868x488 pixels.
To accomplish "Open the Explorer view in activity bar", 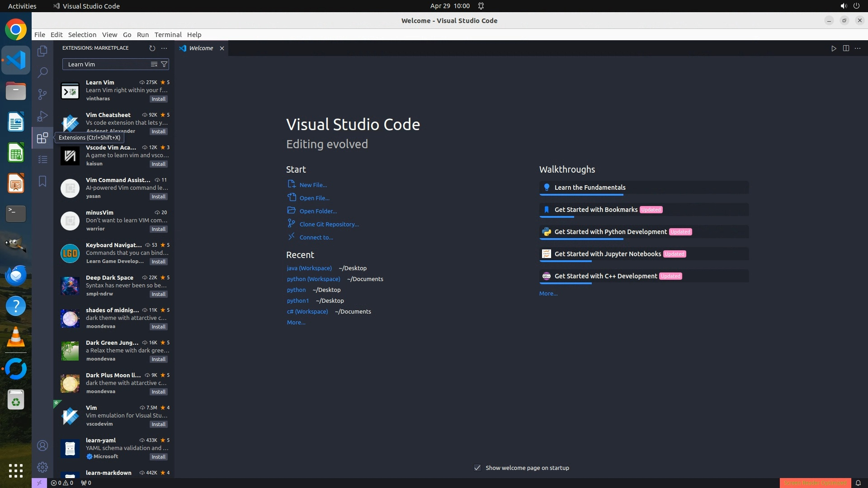I will coord(42,51).
